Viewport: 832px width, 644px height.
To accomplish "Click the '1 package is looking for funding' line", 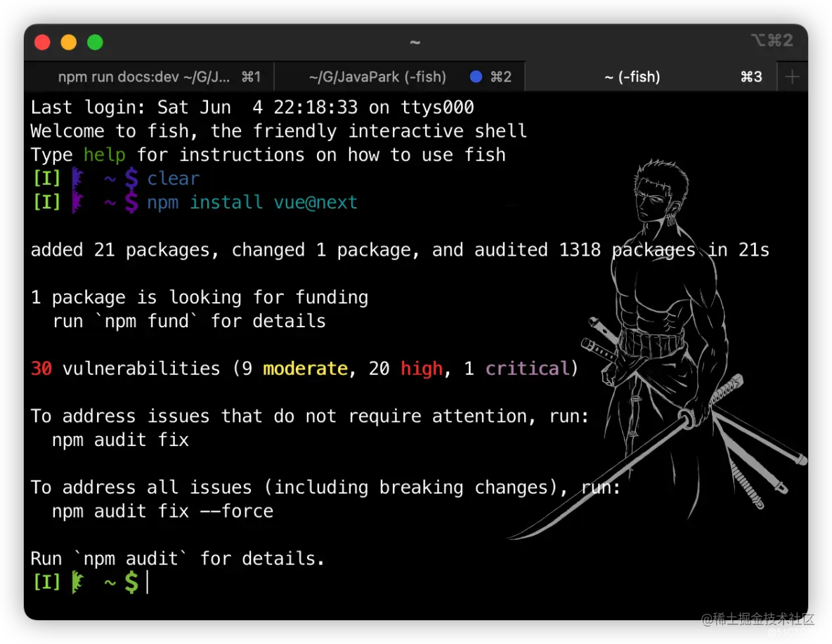I will click(200, 297).
